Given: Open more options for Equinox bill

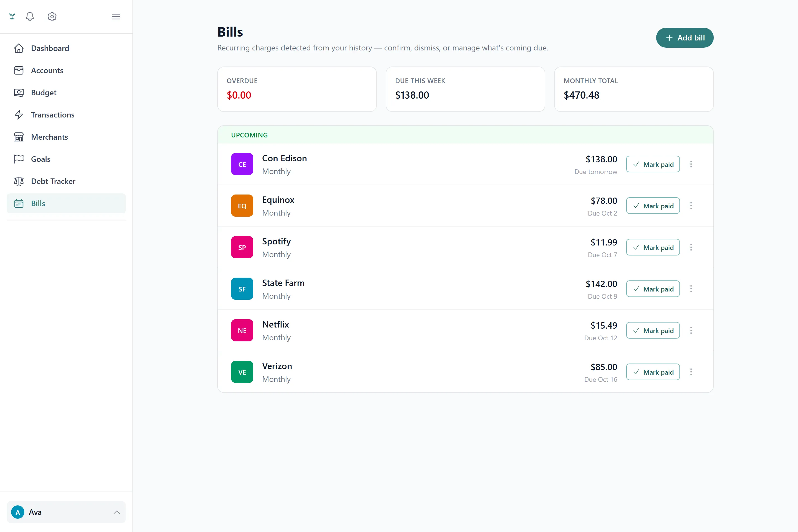Looking at the screenshot, I should coord(691,206).
